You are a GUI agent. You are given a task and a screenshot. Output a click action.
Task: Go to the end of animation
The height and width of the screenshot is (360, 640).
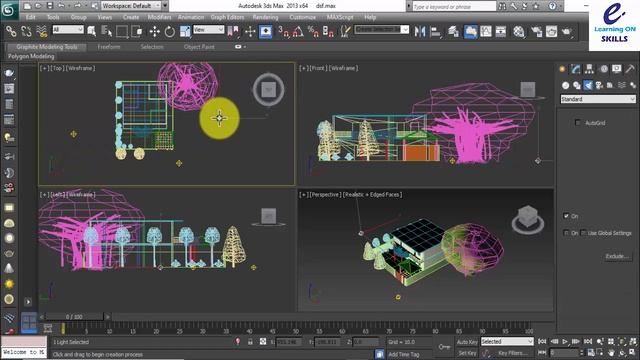click(588, 342)
